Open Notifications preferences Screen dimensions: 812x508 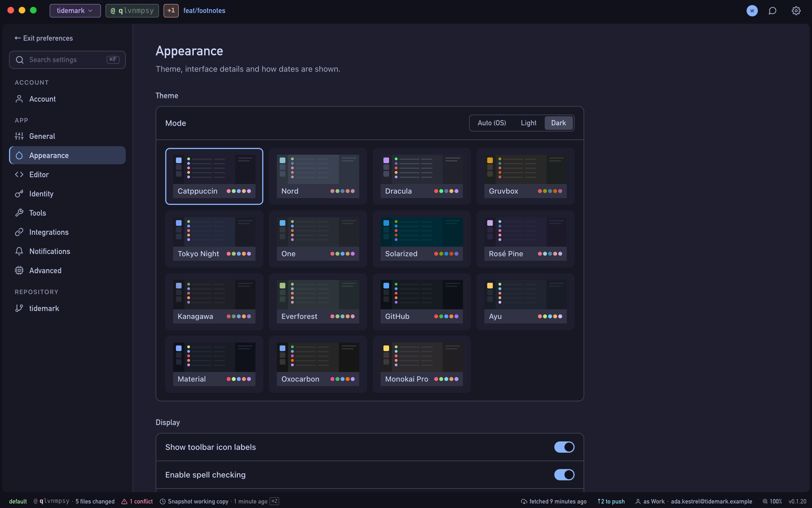pyautogui.click(x=67, y=251)
